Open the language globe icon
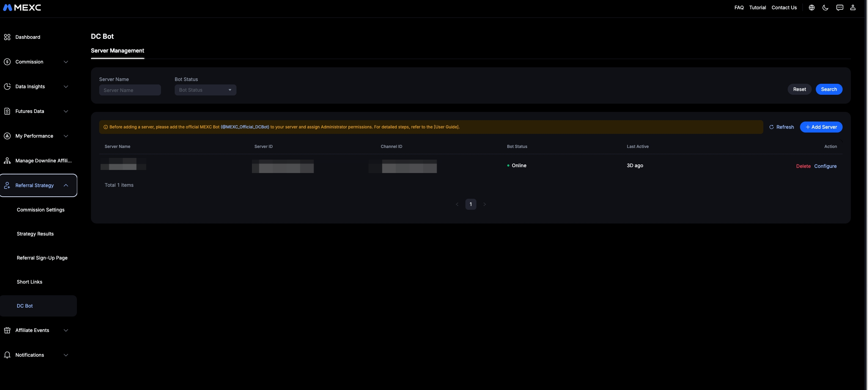The width and height of the screenshot is (868, 390). [x=811, y=8]
